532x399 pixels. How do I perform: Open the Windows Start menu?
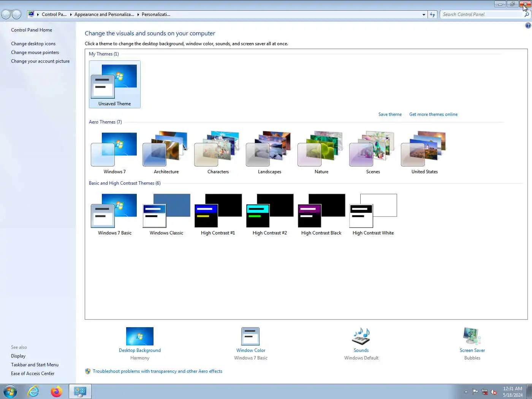coord(10,391)
